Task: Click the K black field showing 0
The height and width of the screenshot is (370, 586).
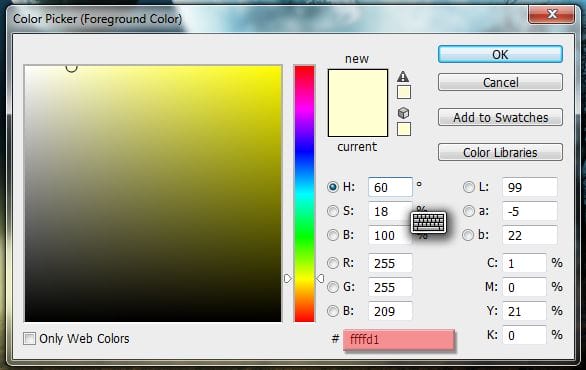Action: coord(524,335)
